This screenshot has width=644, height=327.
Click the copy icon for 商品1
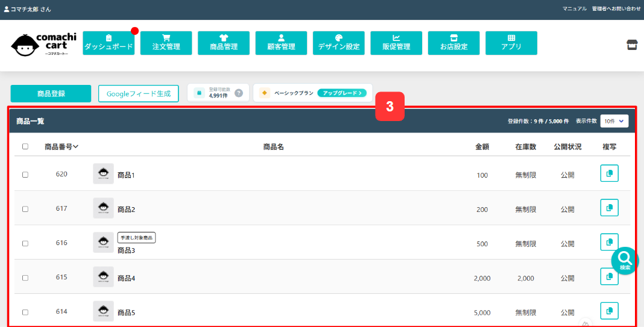coord(609,173)
